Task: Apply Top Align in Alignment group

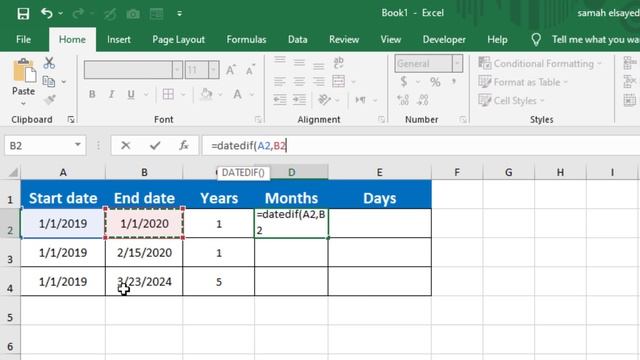Action: (x=280, y=62)
